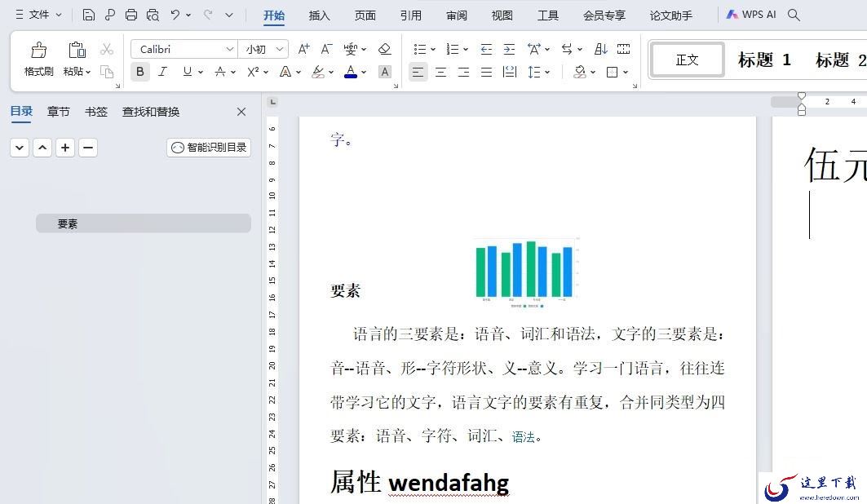Image resolution: width=867 pixels, height=504 pixels.
Task: Switch to the 页面 Page tab
Action: click(x=365, y=15)
